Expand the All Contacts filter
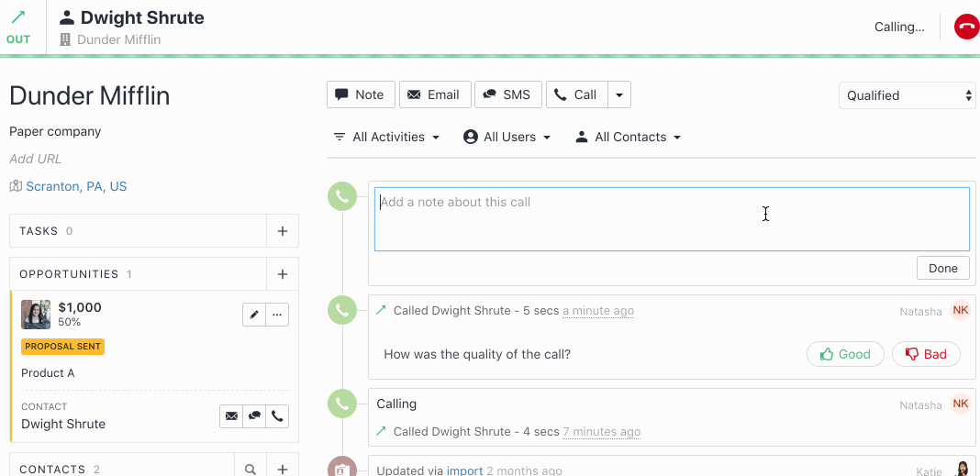 [629, 137]
